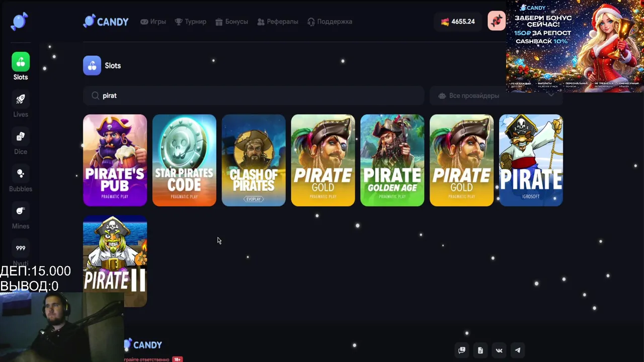644x362 pixels.
Task: Open the pink profile avatar
Action: pyautogui.click(x=497, y=22)
